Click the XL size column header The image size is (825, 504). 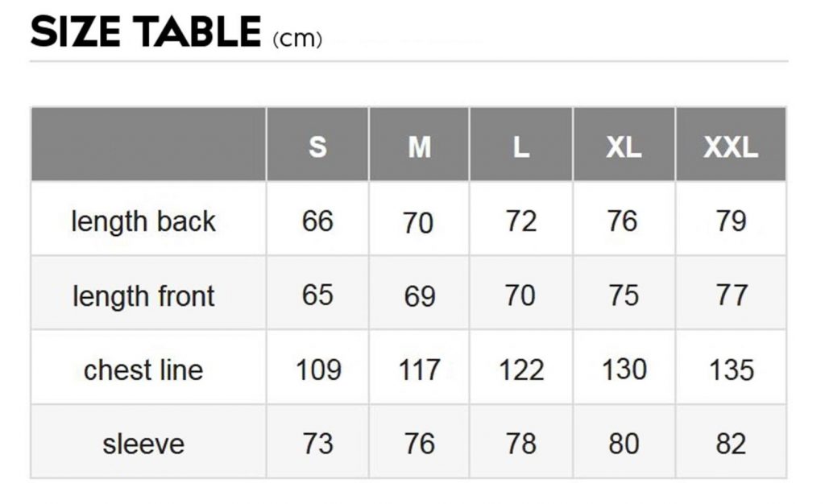(x=624, y=147)
